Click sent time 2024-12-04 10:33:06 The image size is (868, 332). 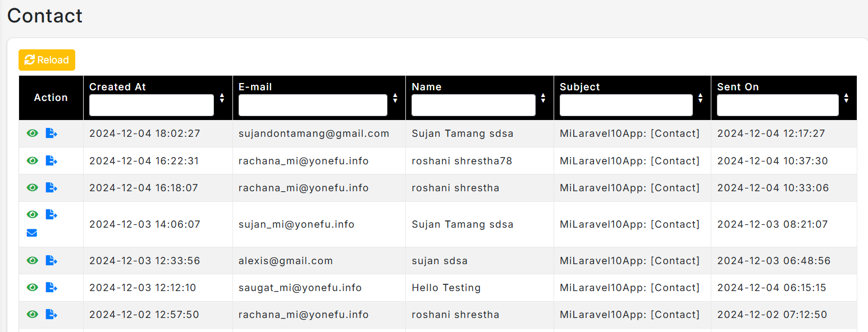(x=773, y=188)
